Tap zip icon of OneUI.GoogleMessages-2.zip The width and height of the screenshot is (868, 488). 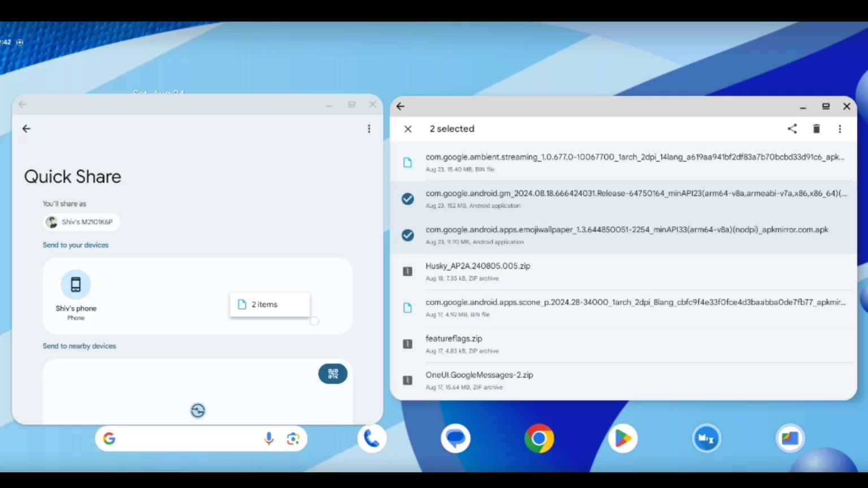(x=407, y=381)
